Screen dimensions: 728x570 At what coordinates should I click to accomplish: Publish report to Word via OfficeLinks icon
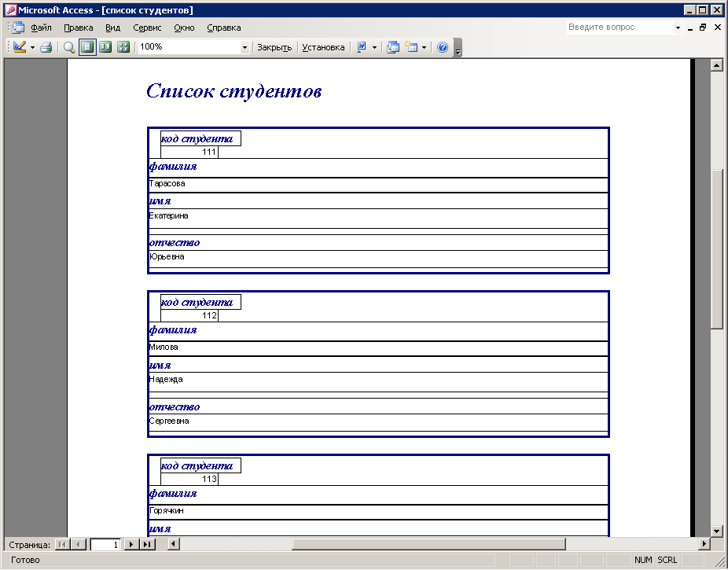pyautogui.click(x=361, y=47)
